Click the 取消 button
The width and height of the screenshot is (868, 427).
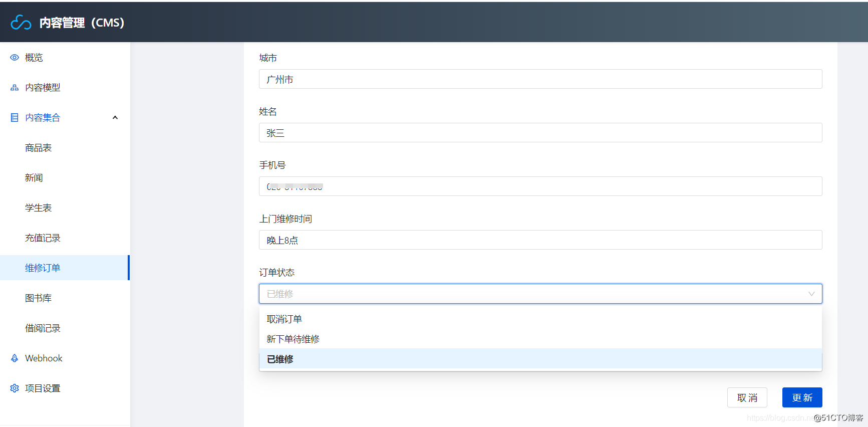tap(747, 397)
